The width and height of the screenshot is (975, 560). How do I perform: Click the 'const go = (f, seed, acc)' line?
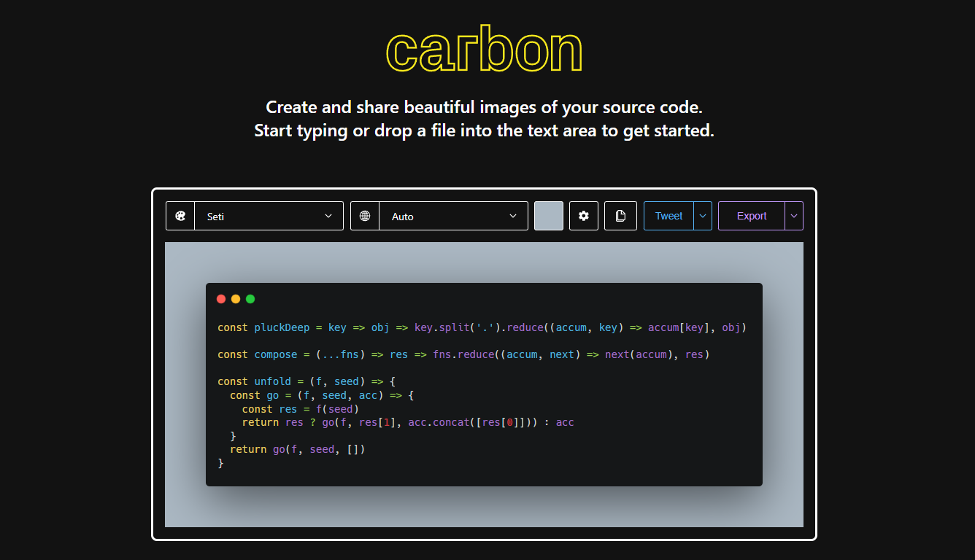(x=322, y=395)
